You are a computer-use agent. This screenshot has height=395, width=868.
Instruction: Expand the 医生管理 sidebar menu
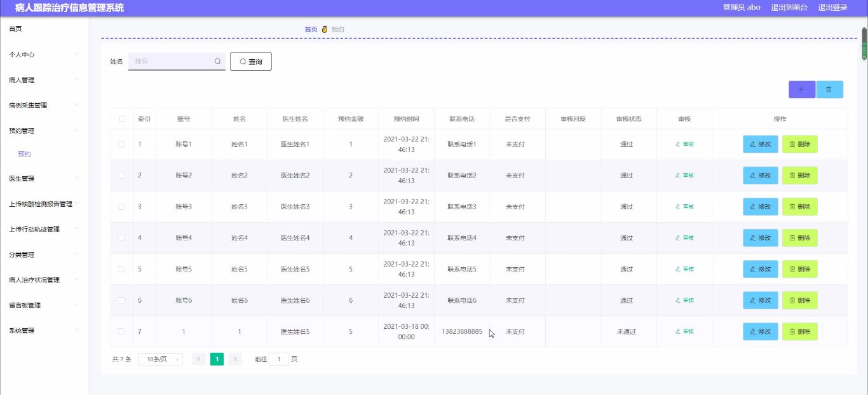click(44, 179)
